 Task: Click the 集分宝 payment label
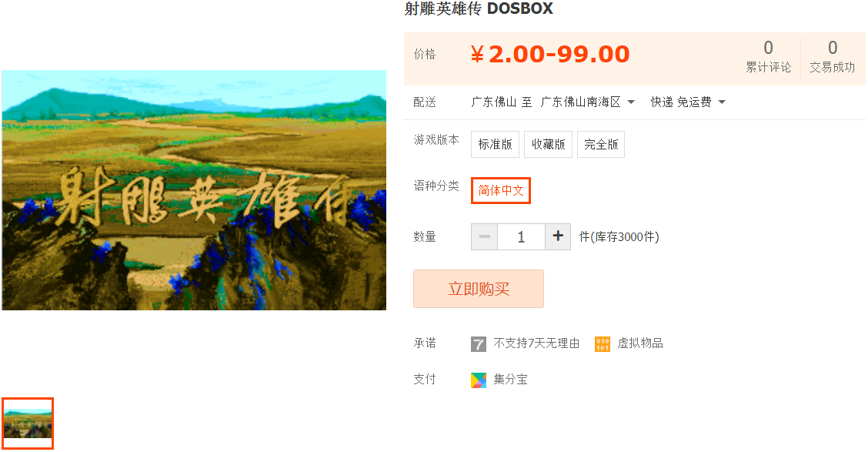click(x=510, y=380)
